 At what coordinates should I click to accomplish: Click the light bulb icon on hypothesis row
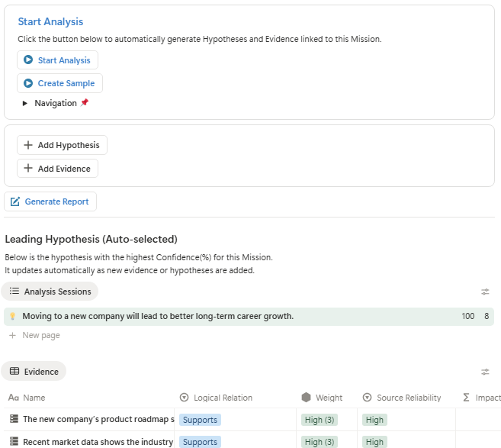tap(12, 316)
